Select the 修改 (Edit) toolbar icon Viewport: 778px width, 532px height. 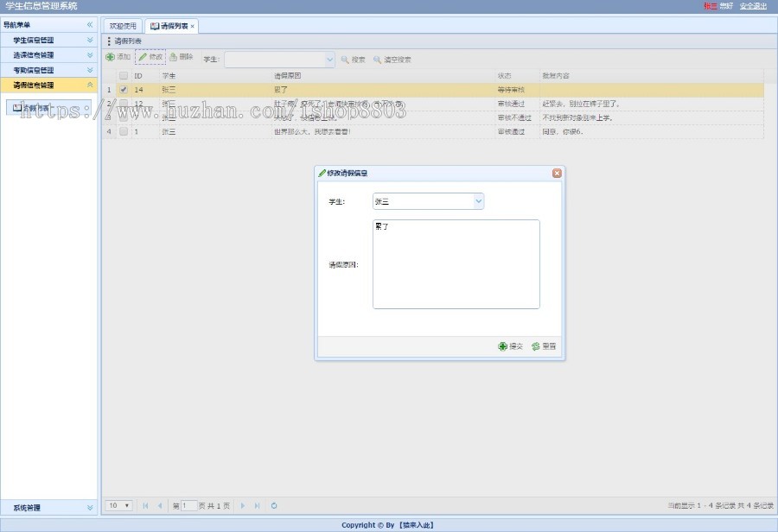click(x=142, y=59)
